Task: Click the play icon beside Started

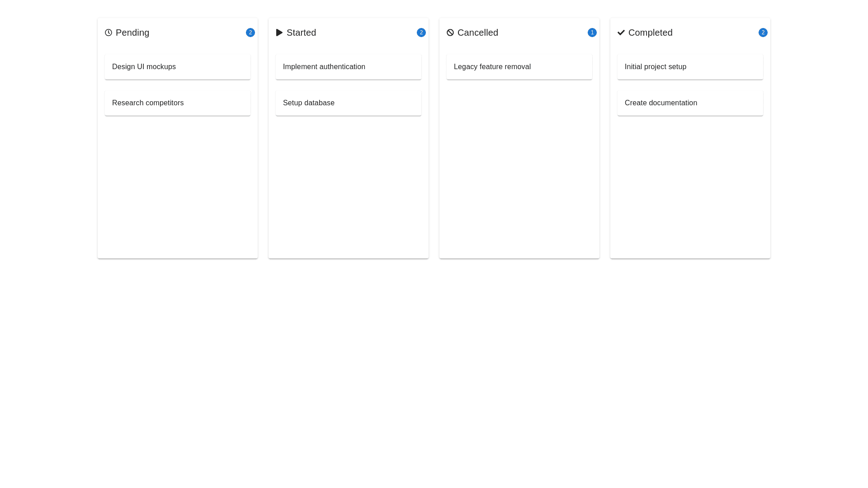Action: [x=279, y=33]
